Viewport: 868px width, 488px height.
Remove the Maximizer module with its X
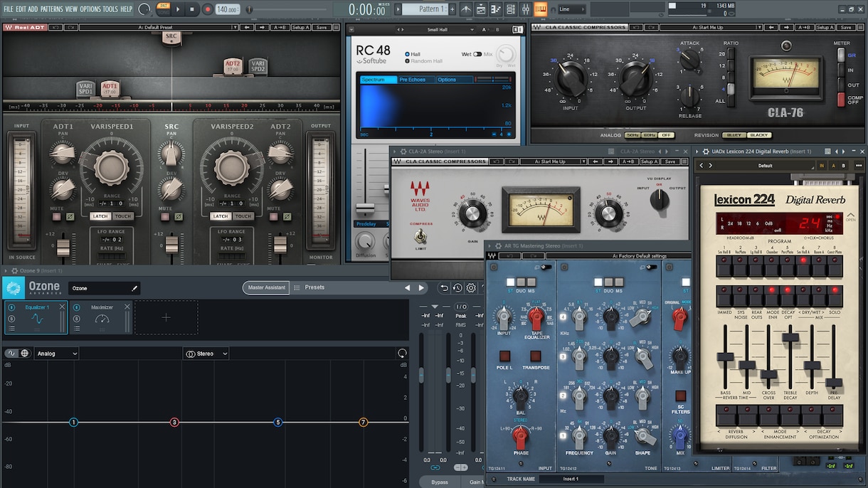(x=127, y=307)
